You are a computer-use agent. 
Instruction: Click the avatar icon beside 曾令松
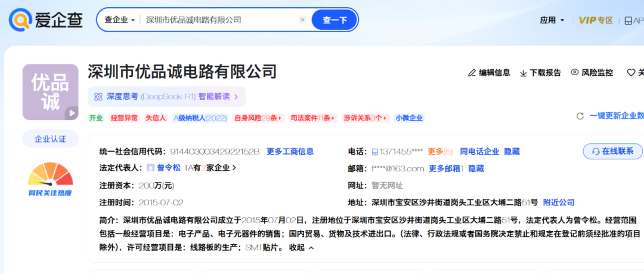(x=151, y=168)
